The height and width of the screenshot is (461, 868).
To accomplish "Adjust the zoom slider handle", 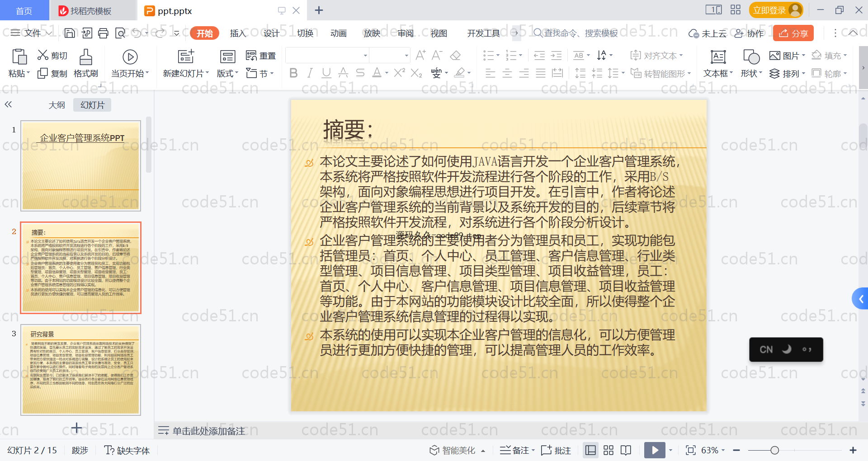I will point(774,450).
